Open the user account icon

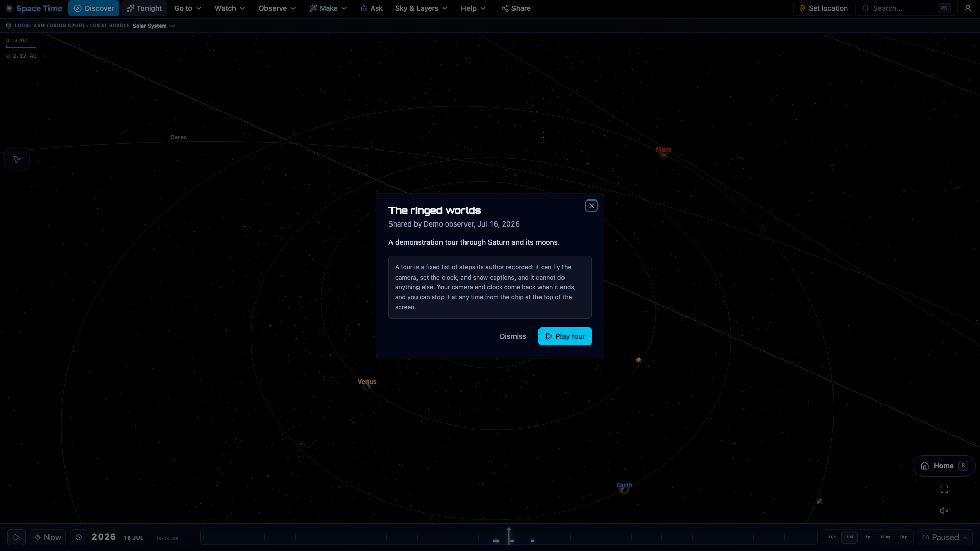point(967,8)
